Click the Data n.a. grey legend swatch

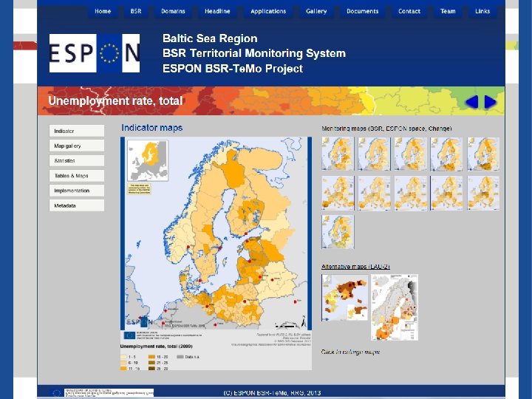(x=180, y=357)
